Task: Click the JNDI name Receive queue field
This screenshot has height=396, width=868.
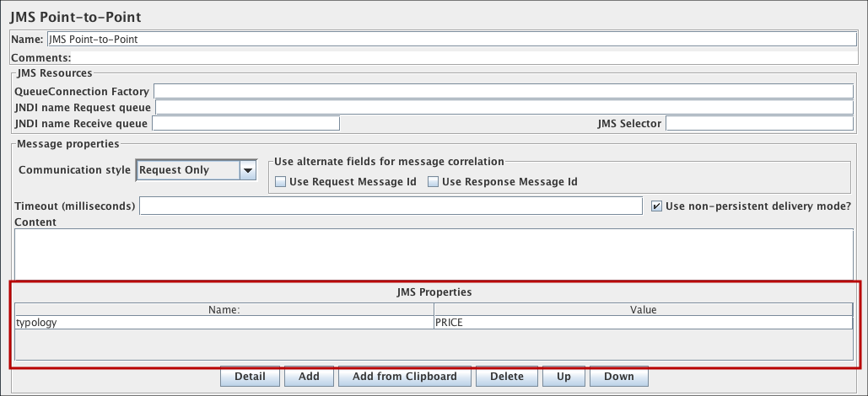Action: click(245, 124)
